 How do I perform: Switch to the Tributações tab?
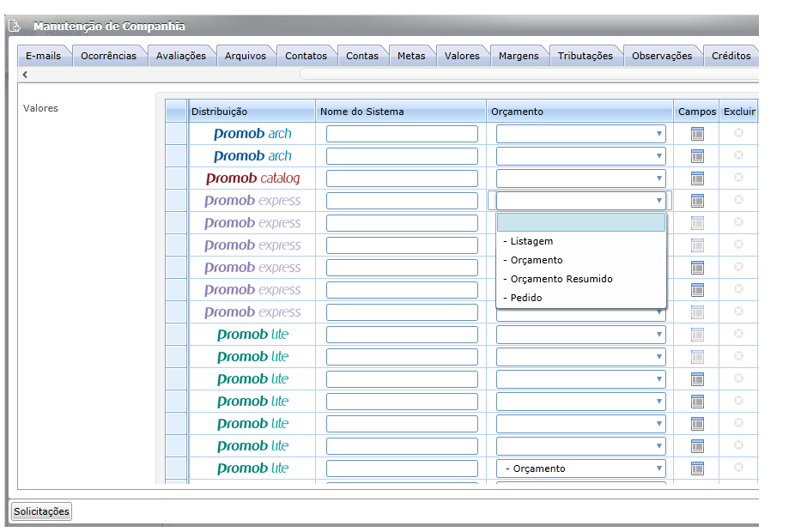[x=586, y=56]
